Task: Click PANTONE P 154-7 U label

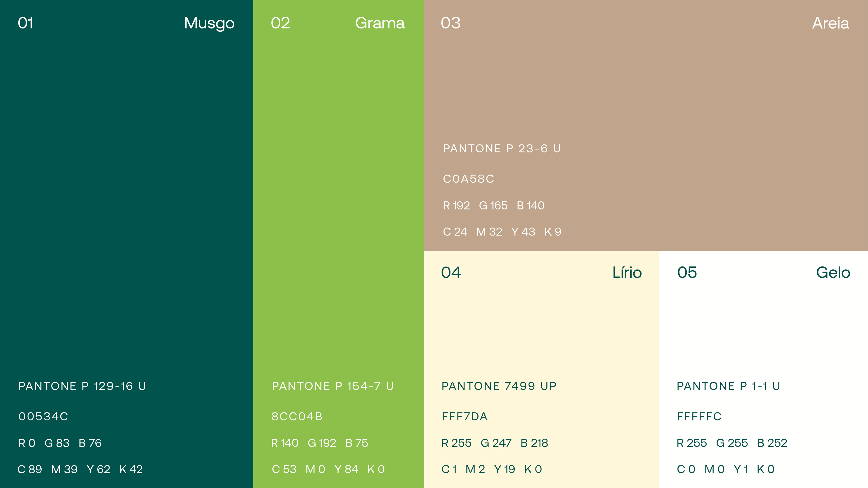Action: pyautogui.click(x=333, y=386)
